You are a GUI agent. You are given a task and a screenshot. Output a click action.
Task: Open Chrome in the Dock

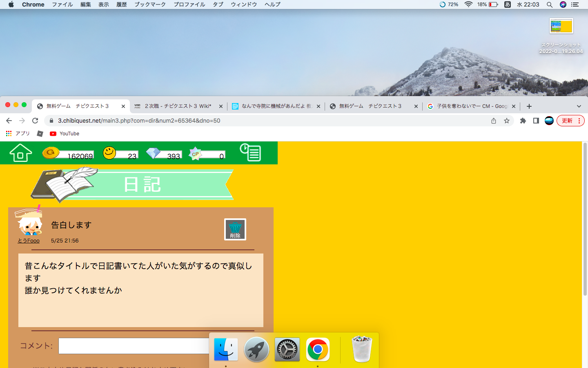tap(318, 350)
